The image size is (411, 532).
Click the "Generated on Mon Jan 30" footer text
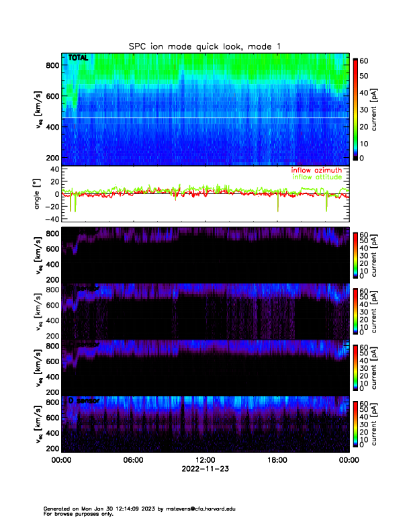point(81,508)
